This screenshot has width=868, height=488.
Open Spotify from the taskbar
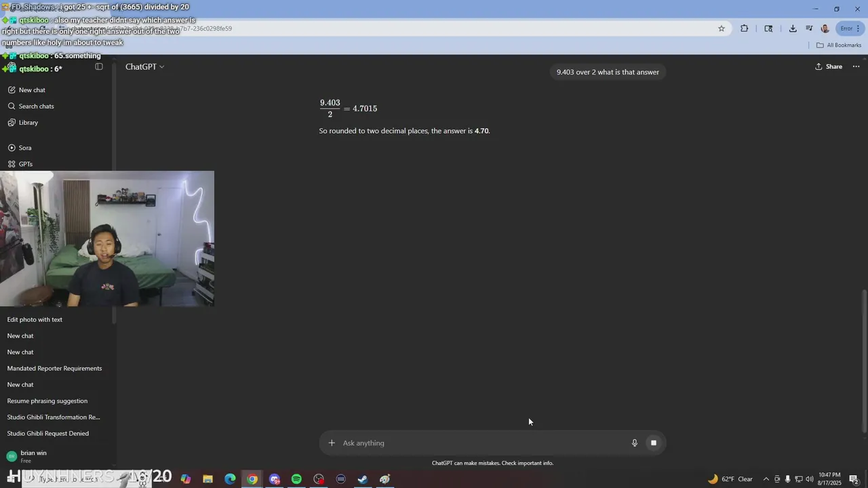coord(296,479)
